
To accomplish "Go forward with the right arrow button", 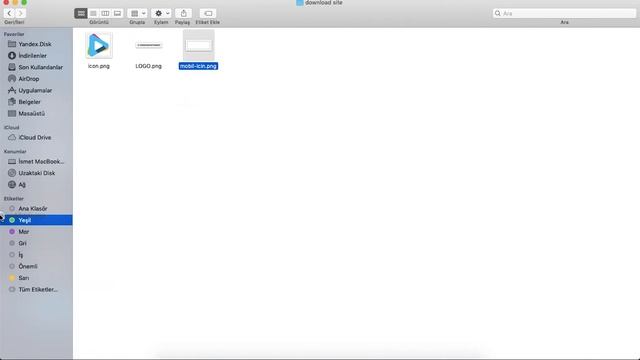I will [x=20, y=13].
